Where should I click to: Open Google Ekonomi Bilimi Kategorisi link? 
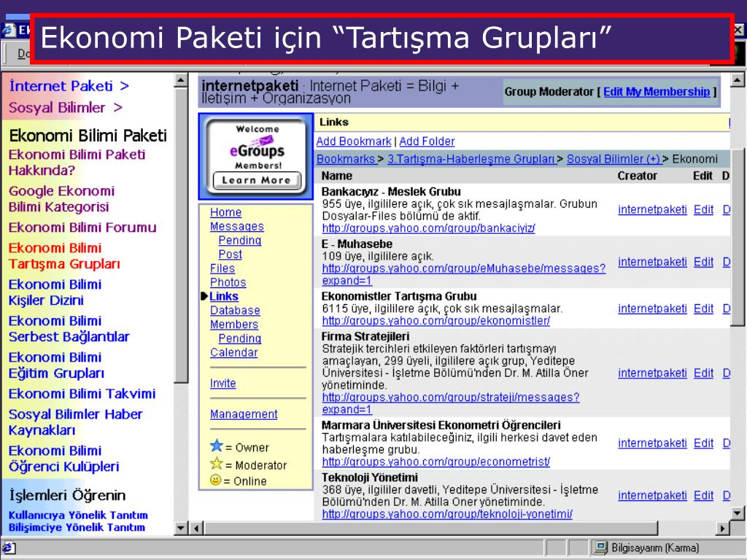61,199
